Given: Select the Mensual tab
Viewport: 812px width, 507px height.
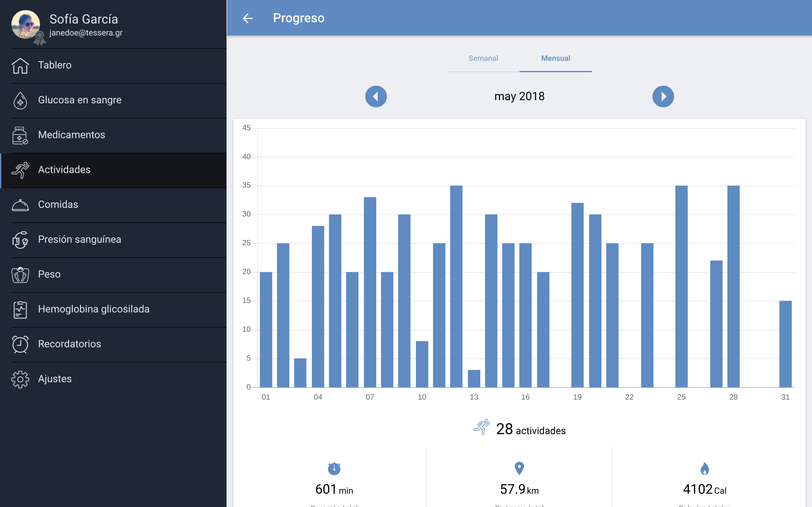Looking at the screenshot, I should (555, 58).
